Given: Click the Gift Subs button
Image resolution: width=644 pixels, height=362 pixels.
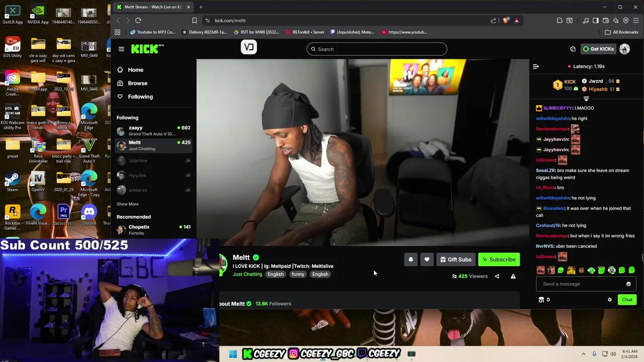Looking at the screenshot, I should pos(456,259).
